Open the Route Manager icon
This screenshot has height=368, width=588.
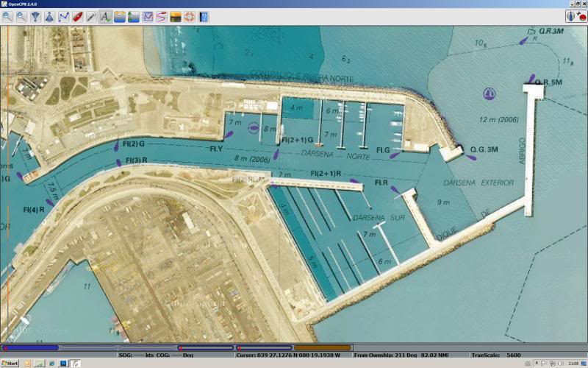pyautogui.click(x=162, y=16)
